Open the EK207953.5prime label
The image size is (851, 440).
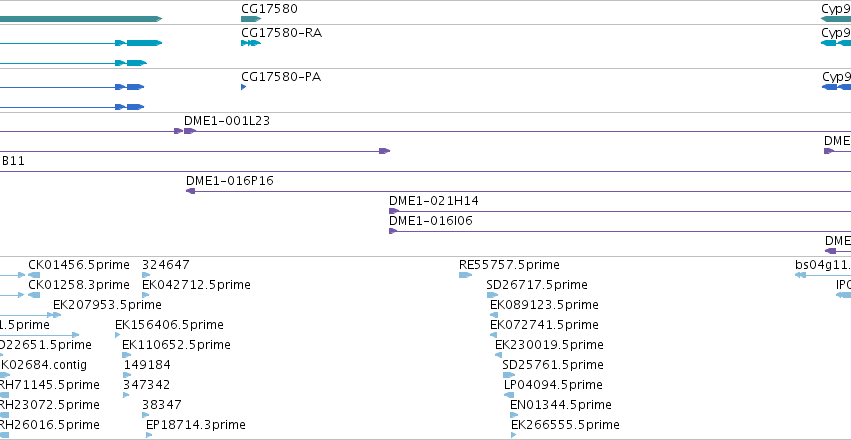click(x=107, y=304)
